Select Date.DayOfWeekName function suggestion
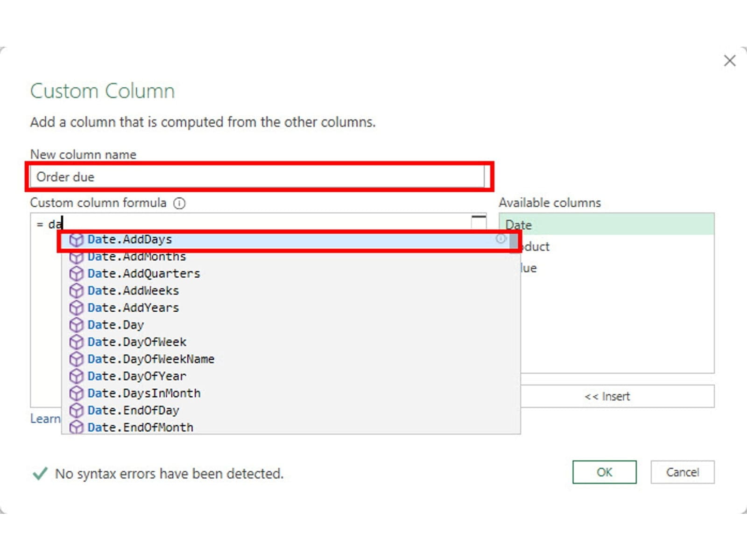 150,359
